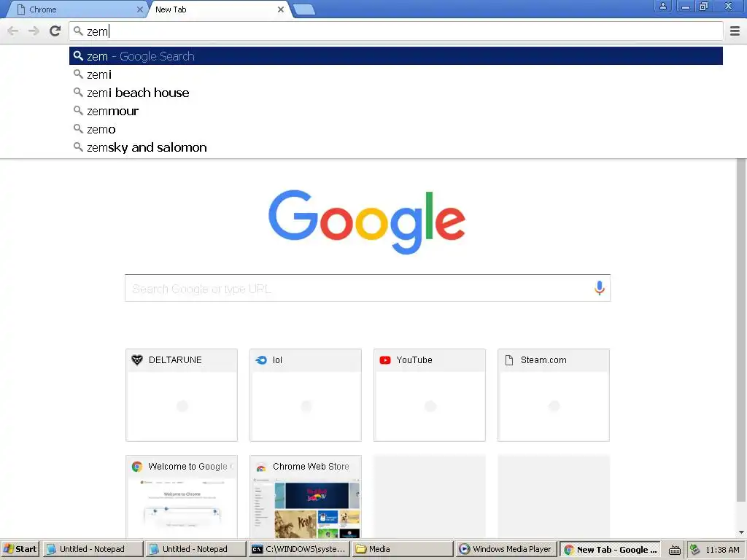Click the scrollbar down arrow
747x560 pixels.
[x=741, y=532]
